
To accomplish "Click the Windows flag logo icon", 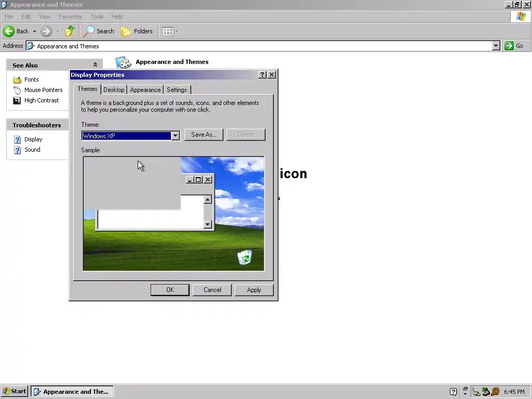I will tap(521, 17).
